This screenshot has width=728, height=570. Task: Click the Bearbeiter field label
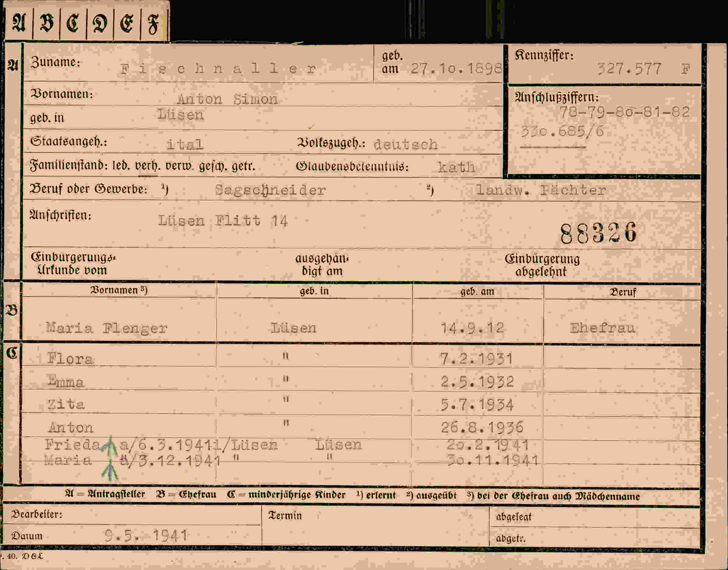tap(37, 514)
